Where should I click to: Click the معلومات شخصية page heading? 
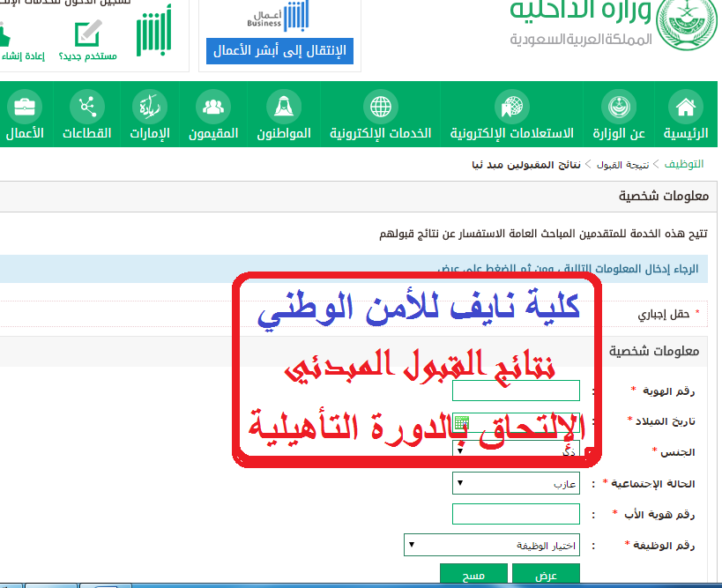(664, 197)
